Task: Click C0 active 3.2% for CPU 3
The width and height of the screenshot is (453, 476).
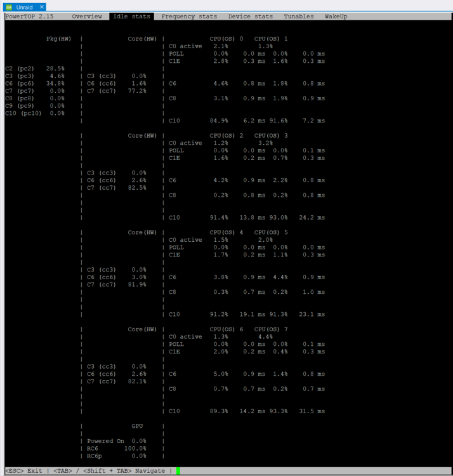Action: click(265, 143)
